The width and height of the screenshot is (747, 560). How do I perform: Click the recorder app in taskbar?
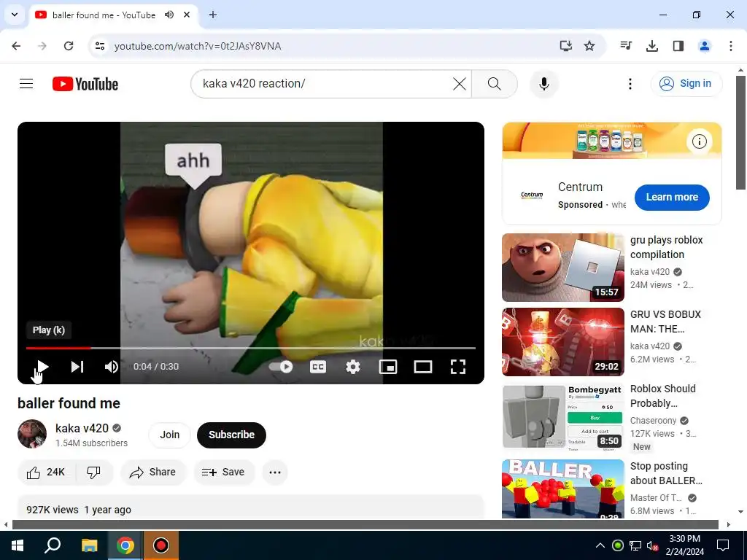pyautogui.click(x=161, y=545)
